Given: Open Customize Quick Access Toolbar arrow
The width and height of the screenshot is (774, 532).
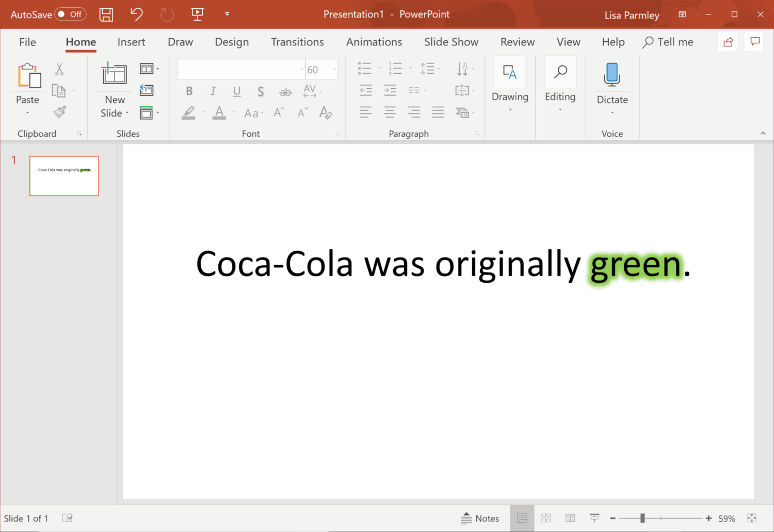Looking at the screenshot, I should [227, 14].
